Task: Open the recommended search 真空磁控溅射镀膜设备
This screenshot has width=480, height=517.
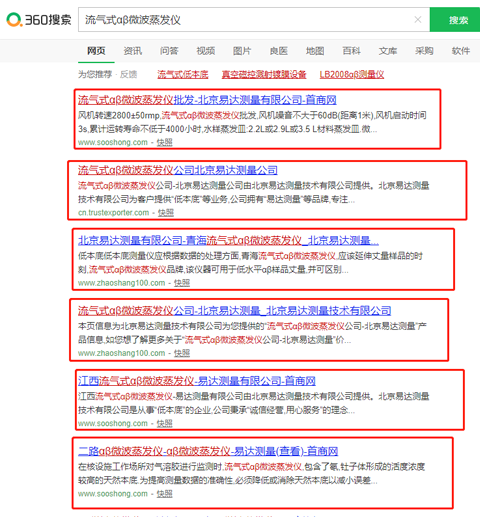Action: click(264, 74)
